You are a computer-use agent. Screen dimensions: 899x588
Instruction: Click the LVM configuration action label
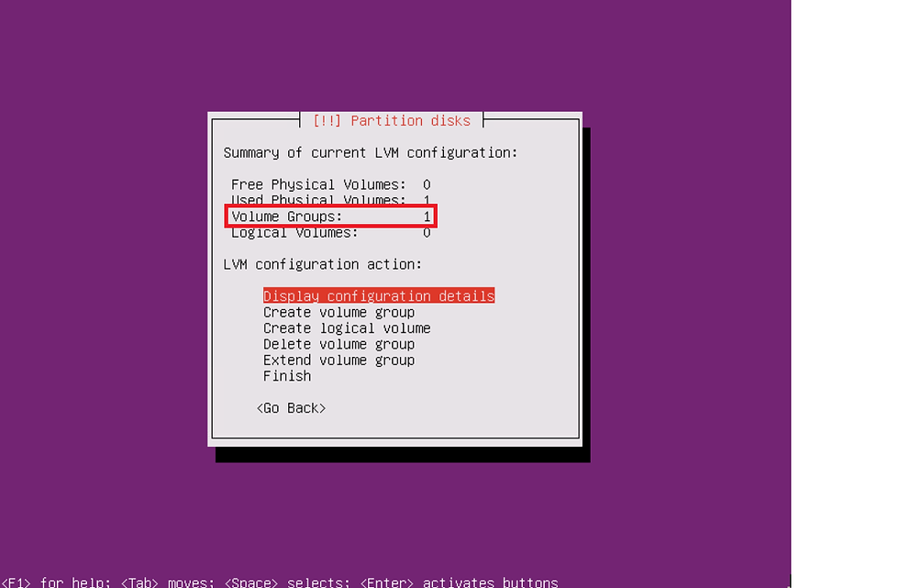(322, 265)
